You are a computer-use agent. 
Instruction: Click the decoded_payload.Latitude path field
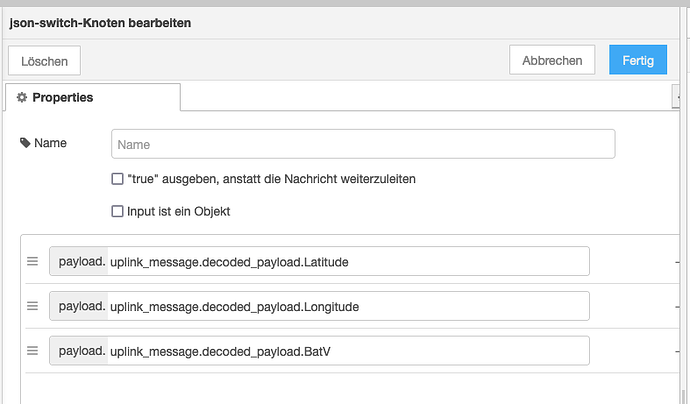347,261
